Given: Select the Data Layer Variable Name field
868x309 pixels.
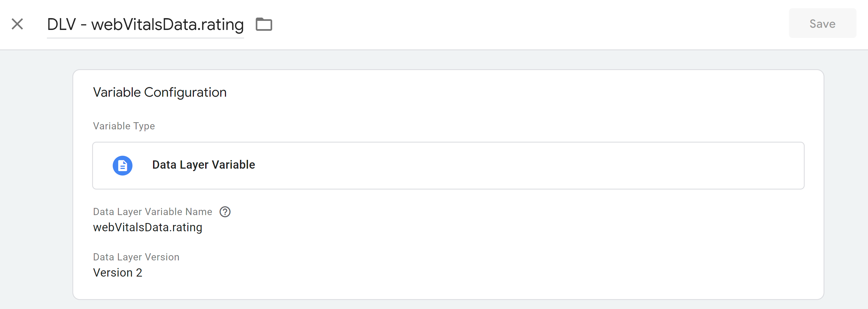Looking at the screenshot, I should [147, 227].
